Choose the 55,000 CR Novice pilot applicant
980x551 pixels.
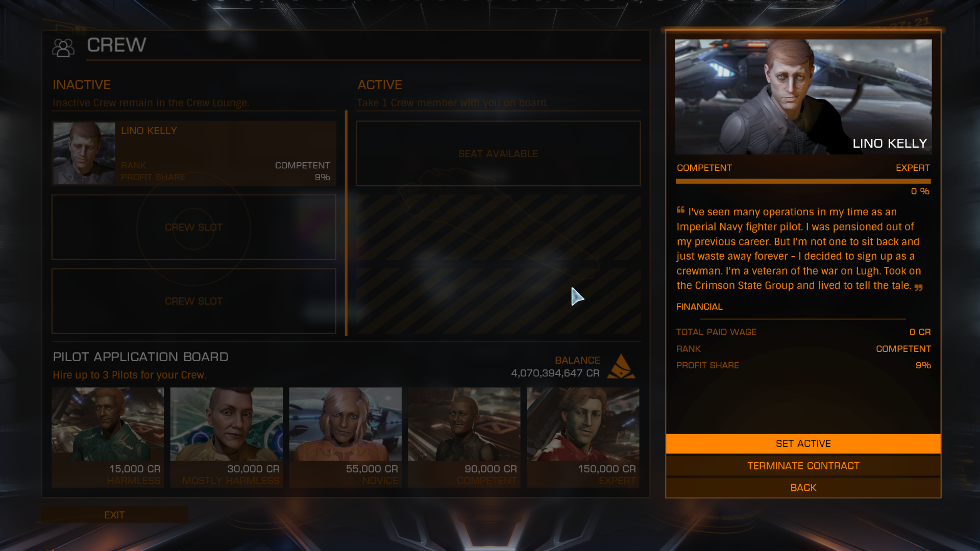[x=346, y=437]
